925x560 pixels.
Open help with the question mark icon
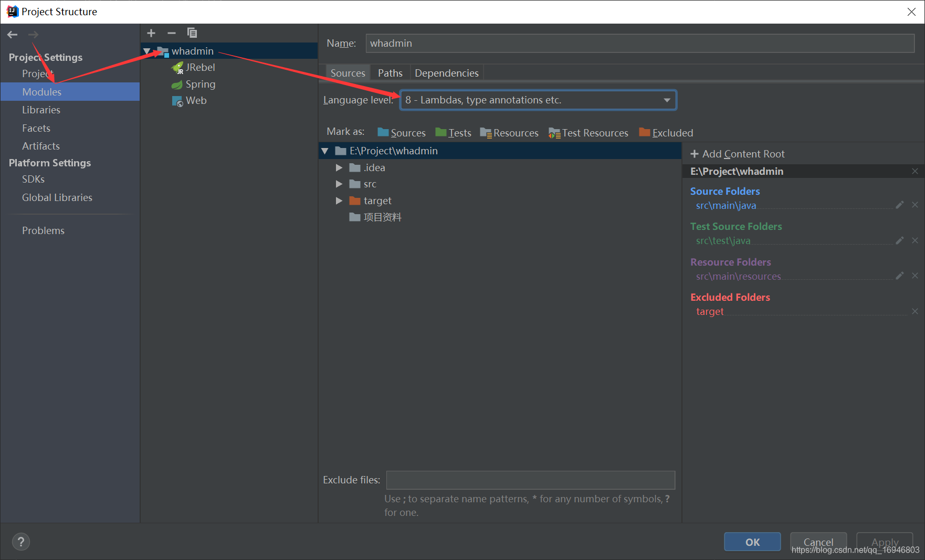click(x=21, y=541)
